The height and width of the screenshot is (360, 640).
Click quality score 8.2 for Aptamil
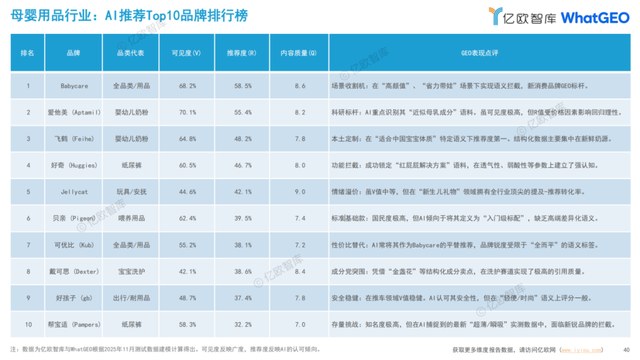(x=300, y=112)
